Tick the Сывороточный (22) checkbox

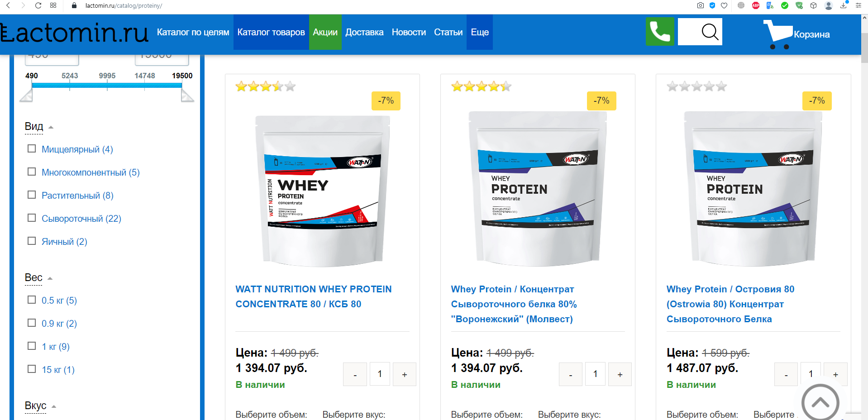(32, 218)
